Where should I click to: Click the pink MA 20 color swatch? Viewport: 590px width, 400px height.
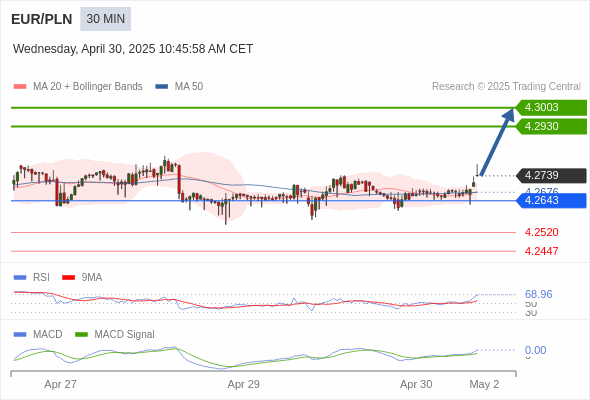pyautogui.click(x=20, y=87)
